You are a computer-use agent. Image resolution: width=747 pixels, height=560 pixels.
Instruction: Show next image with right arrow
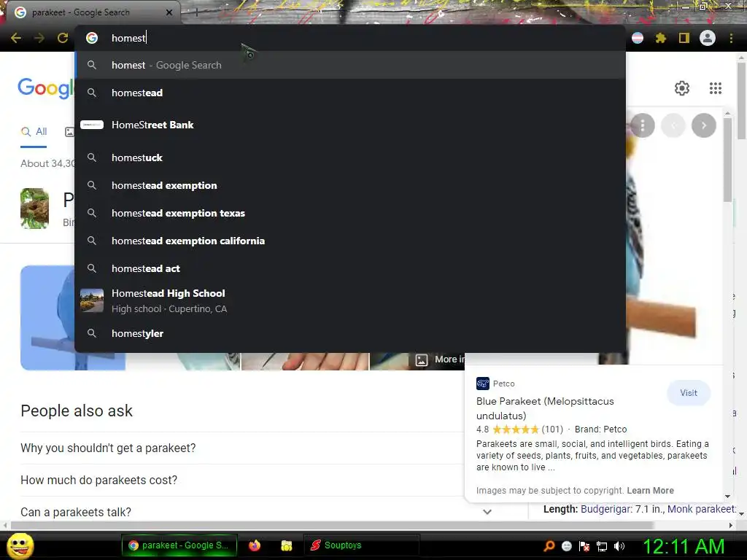[x=704, y=125]
